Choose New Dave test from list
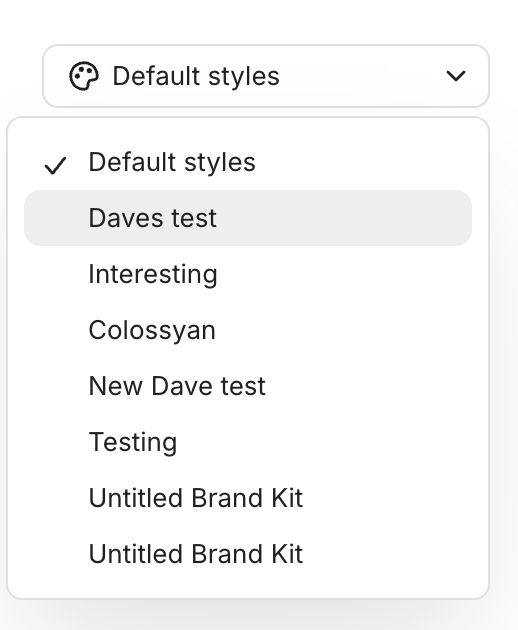Image resolution: width=518 pixels, height=630 pixels. [x=248, y=386]
